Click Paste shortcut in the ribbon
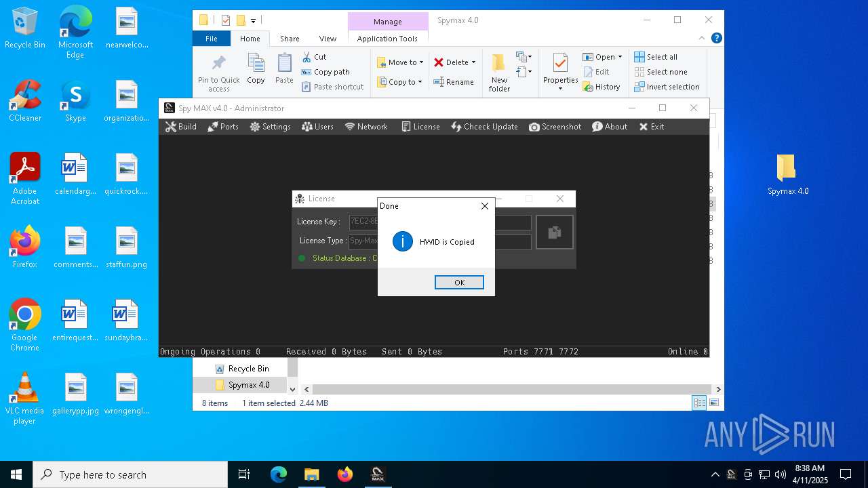 (x=332, y=87)
